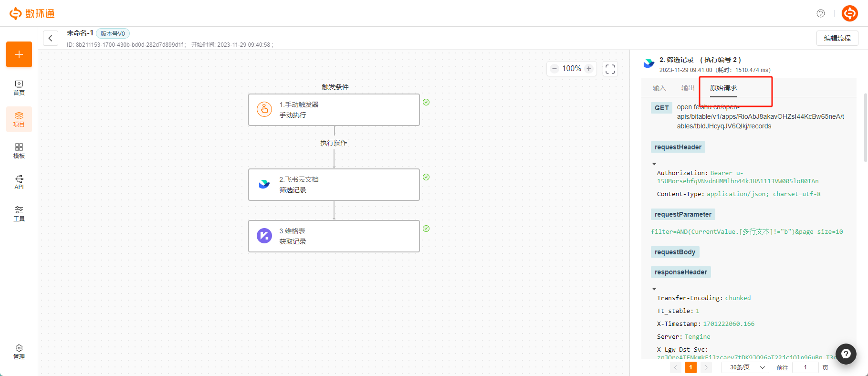Click the Tt_stable: 1 row
Image resolution: width=868 pixels, height=376 pixels.
point(678,311)
